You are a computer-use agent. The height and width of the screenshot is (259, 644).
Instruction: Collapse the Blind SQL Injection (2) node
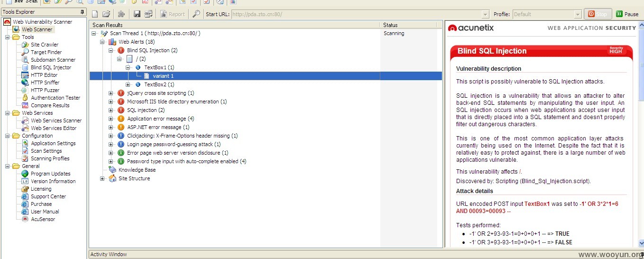(x=111, y=50)
